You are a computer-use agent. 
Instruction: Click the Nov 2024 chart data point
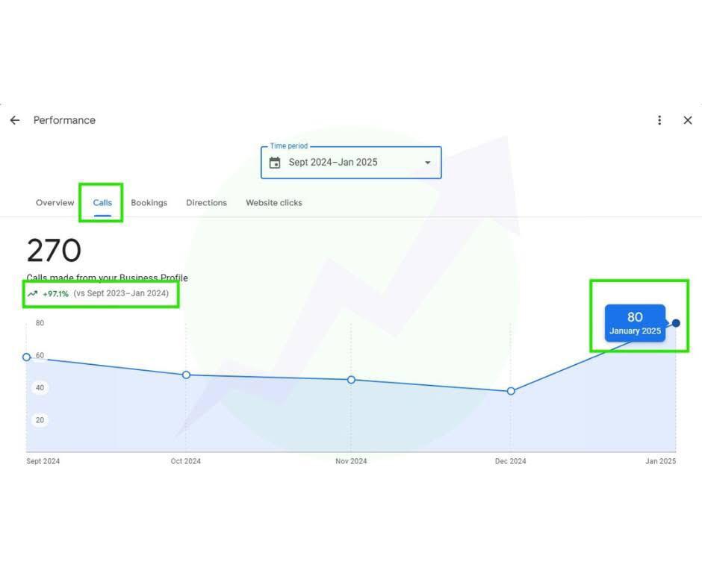click(x=351, y=380)
